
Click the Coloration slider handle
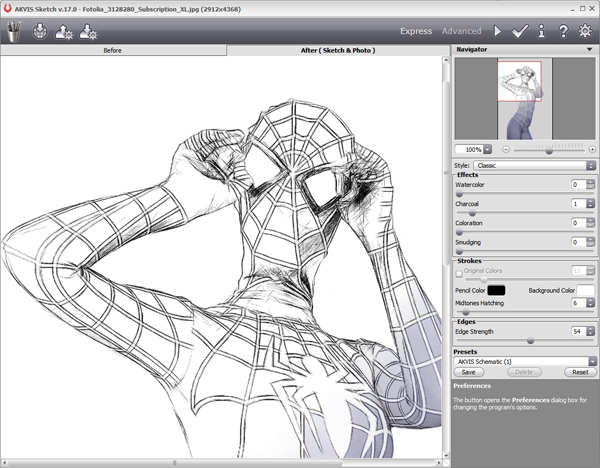click(x=460, y=232)
